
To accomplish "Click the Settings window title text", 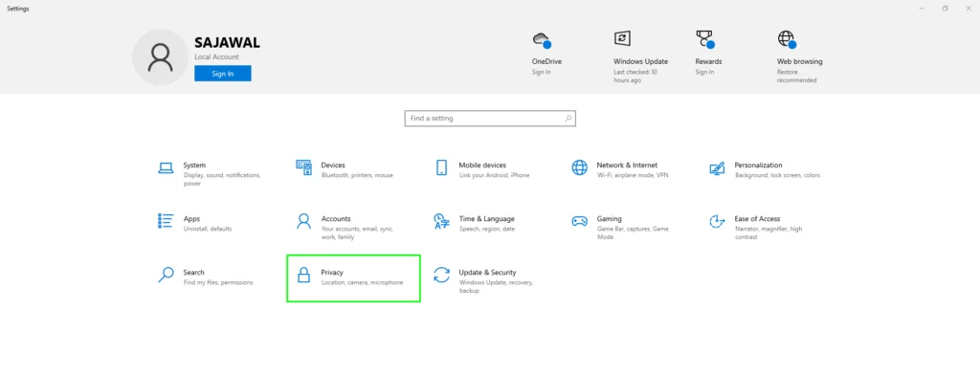I will [17, 9].
